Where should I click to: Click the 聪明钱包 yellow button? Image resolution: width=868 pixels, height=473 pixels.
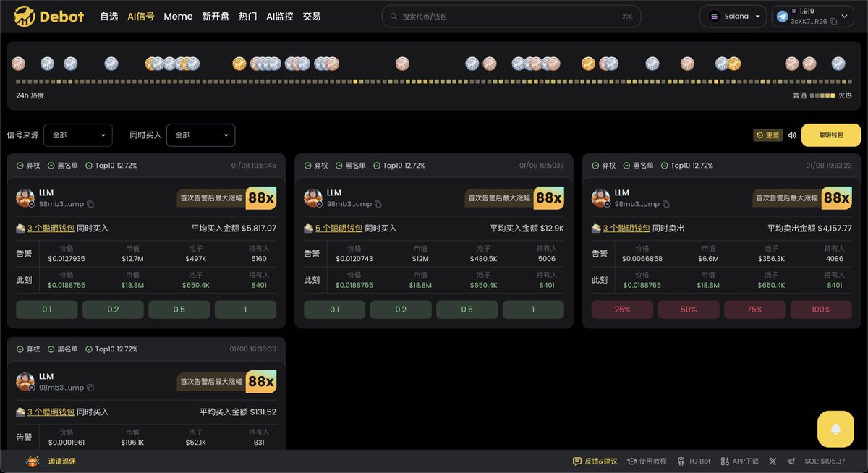(831, 135)
